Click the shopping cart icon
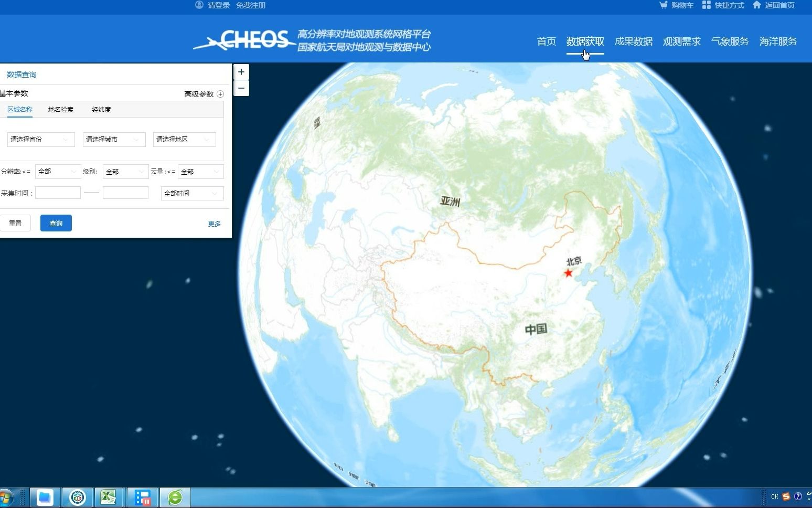 click(664, 5)
